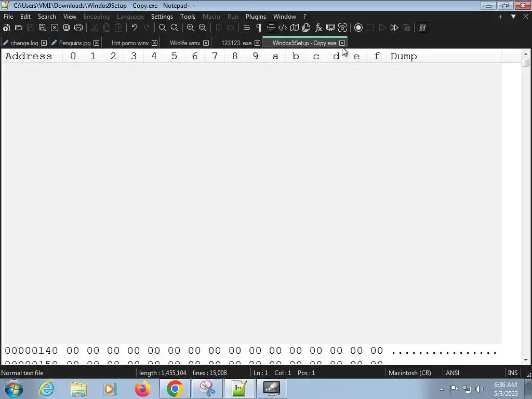This screenshot has width=532, height=399.
Task: Click the Open file folder icon
Action: tap(19, 28)
